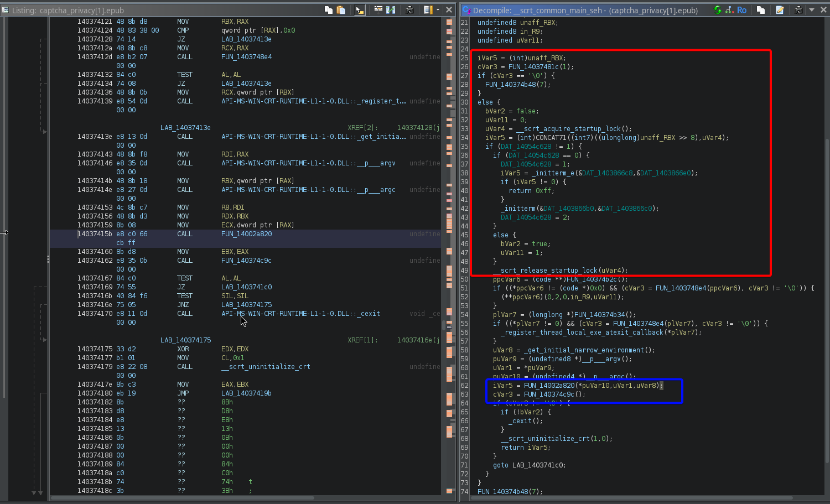Click FUN_14002a820 in the decompiled code
This screenshot has height=504, width=830.
tap(549, 386)
